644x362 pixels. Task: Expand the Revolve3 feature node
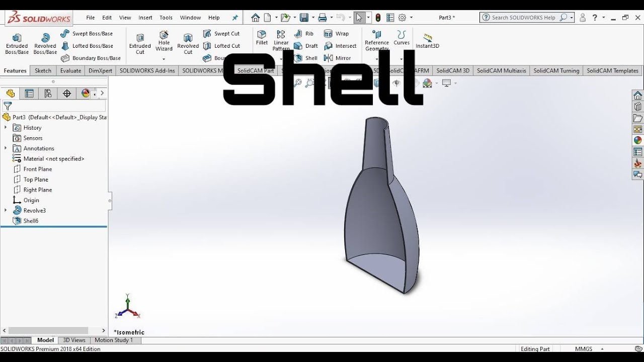coord(6,211)
